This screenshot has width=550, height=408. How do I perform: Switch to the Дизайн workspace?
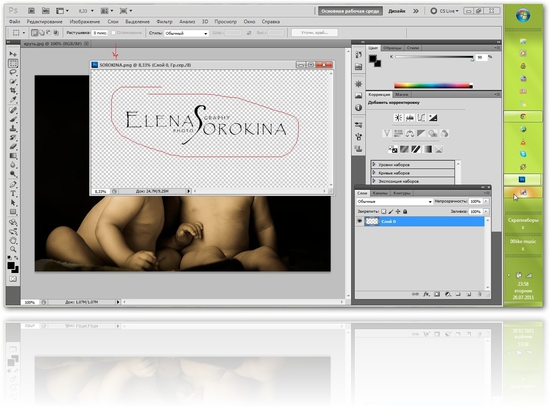click(397, 11)
